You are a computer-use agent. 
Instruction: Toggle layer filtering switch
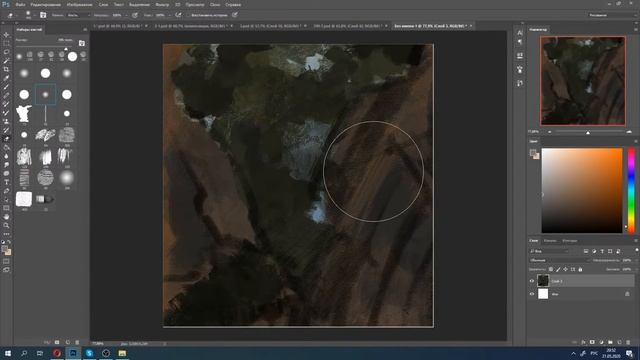point(636,250)
